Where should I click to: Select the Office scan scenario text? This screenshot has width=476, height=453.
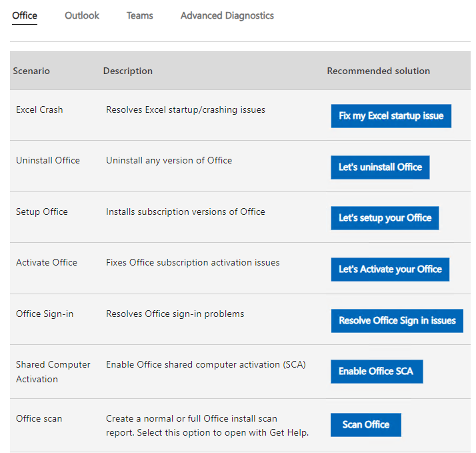[x=39, y=418]
